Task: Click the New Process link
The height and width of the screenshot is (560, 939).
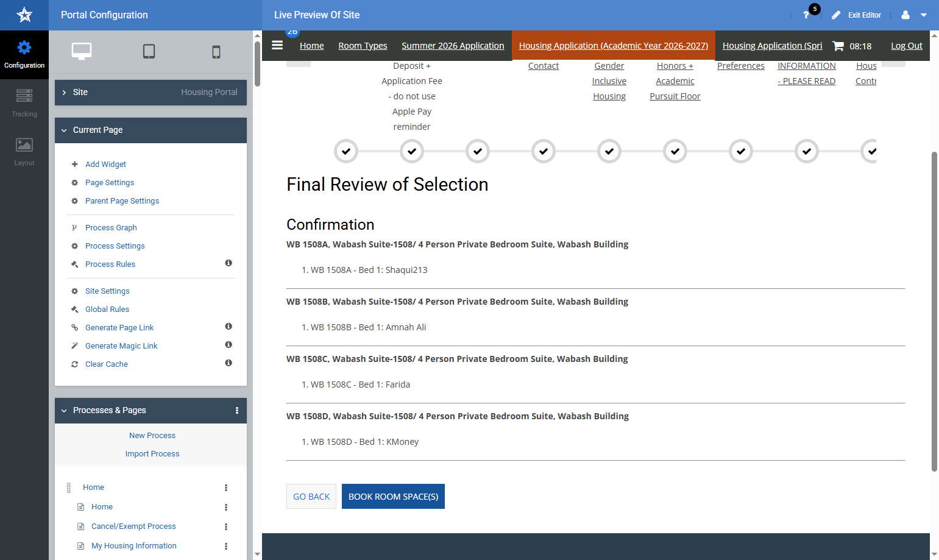Action: 152,436
